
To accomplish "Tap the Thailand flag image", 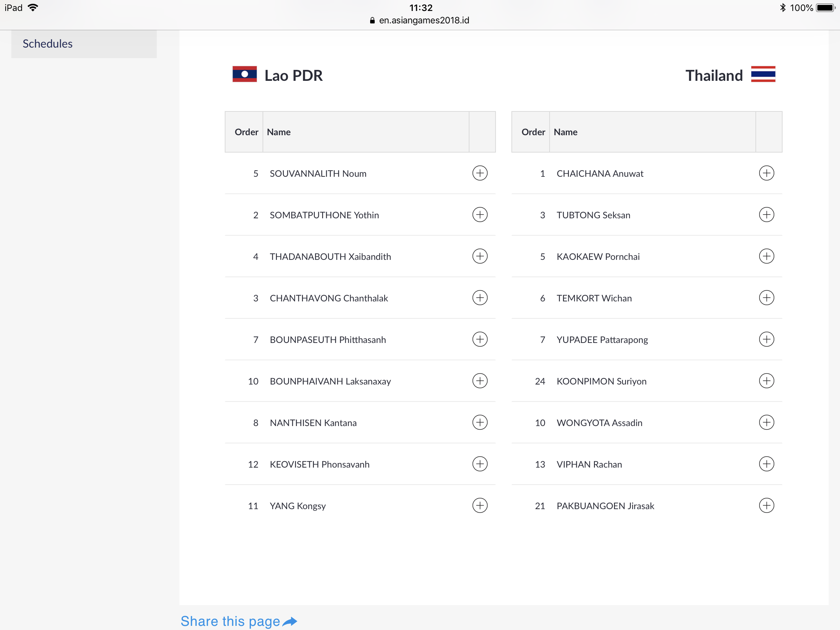I will tap(763, 74).
